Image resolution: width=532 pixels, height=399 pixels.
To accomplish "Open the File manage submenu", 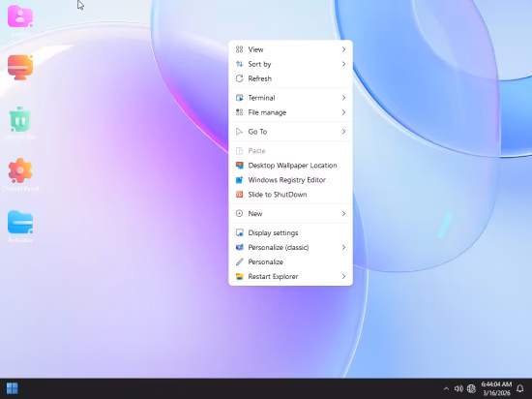I will pos(290,112).
